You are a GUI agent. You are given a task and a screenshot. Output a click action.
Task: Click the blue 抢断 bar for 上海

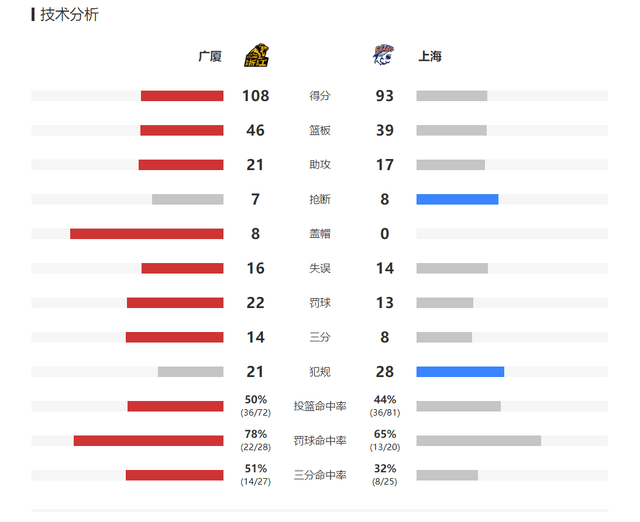(457, 199)
